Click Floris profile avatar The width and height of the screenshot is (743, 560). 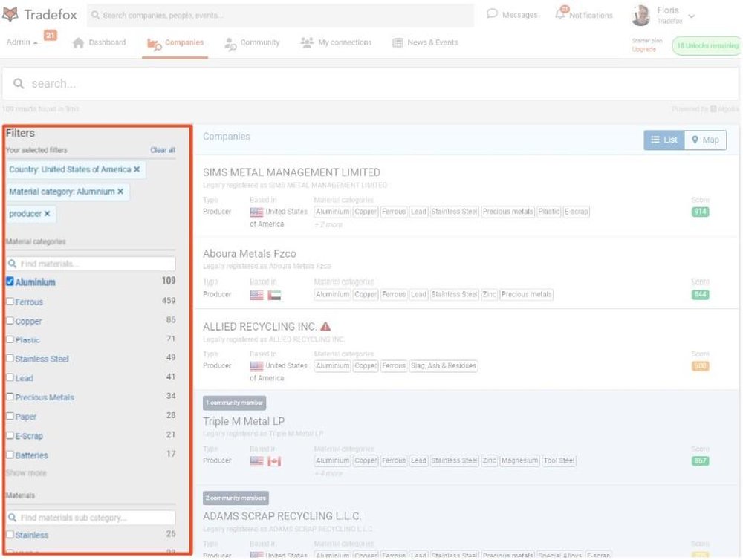(x=641, y=15)
